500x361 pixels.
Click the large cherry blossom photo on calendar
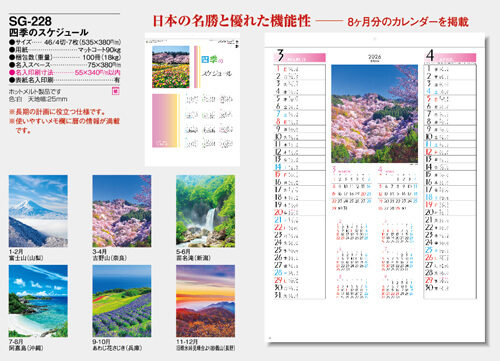point(374,114)
